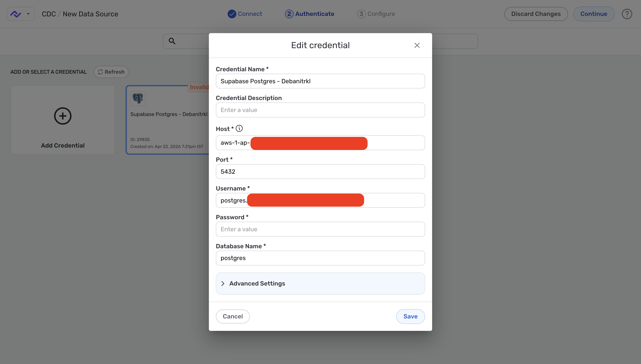Image resolution: width=641 pixels, height=364 pixels.
Task: Click the Postgres elephant icon on card
Action: [138, 99]
